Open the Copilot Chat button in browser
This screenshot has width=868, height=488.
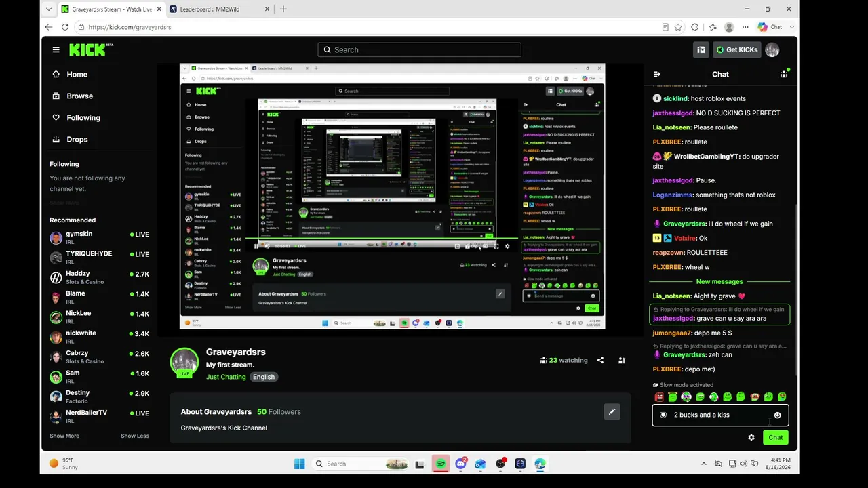click(770, 27)
